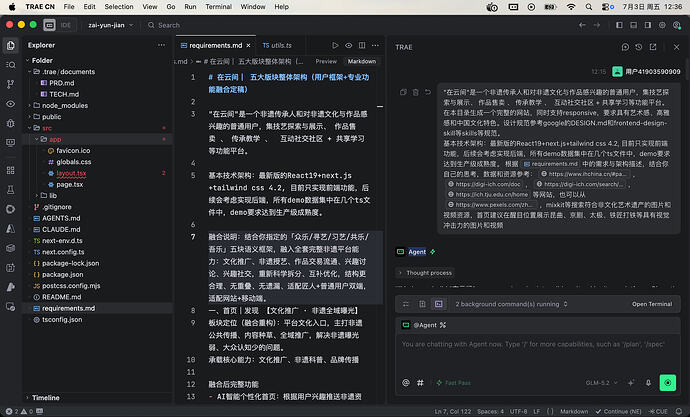Switch editor to Markdown mode
The width and height of the screenshot is (690, 417).
362,62
